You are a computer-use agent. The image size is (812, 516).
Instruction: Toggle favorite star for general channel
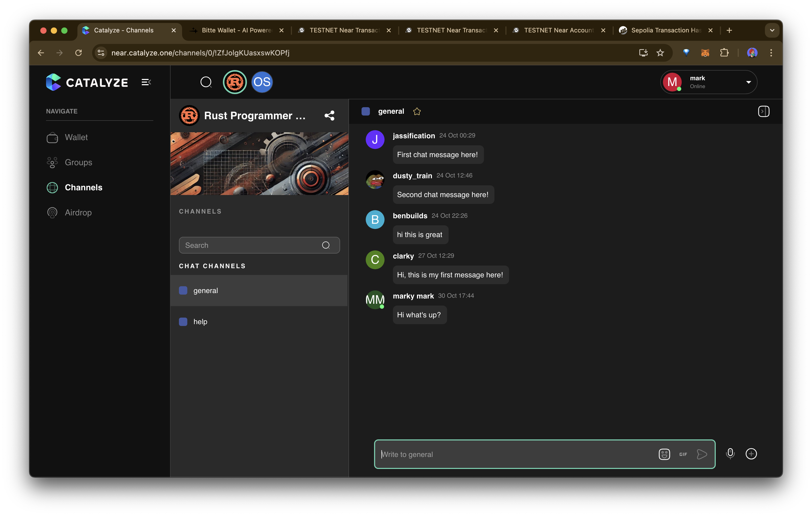tap(417, 112)
